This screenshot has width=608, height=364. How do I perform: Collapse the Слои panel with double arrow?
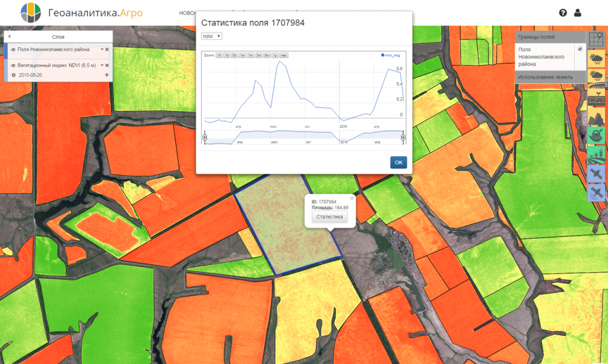(x=9, y=36)
